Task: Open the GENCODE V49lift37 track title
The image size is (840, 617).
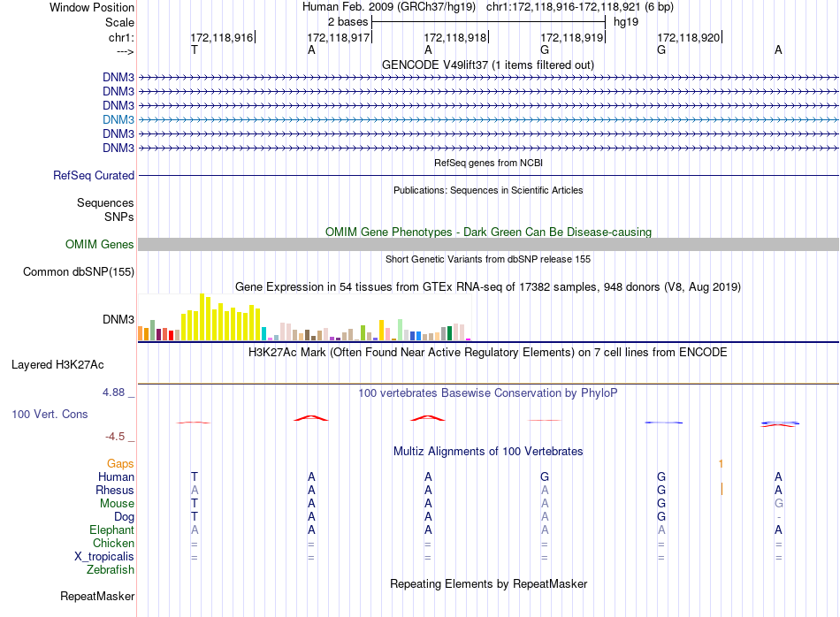Action: pos(488,65)
